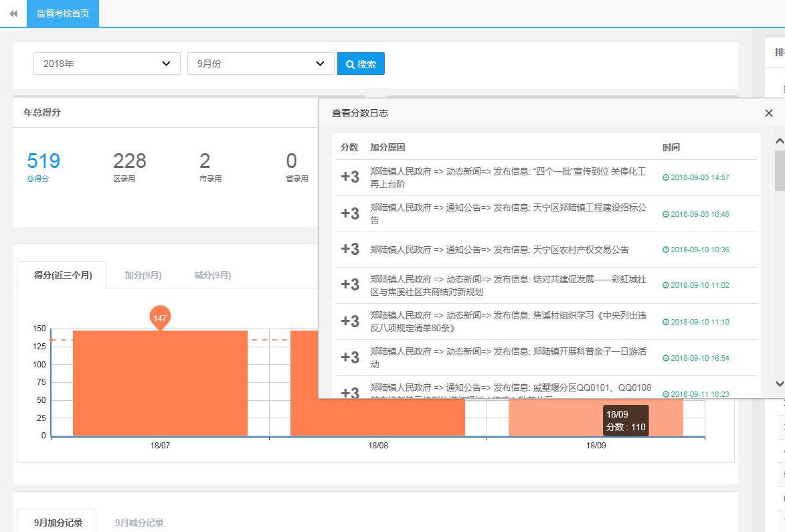
Task: Click the 18/09 分数 : 110 tooltip
Action: pyautogui.click(x=626, y=421)
